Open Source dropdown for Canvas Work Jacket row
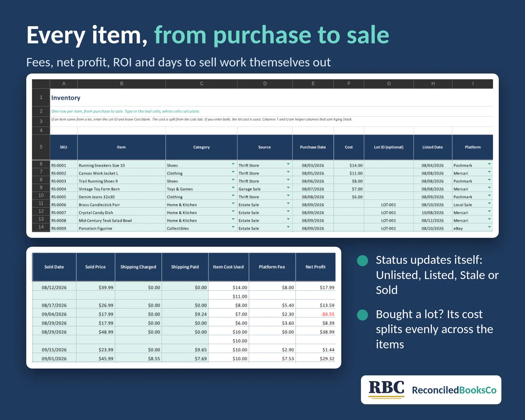This screenshot has height=420, width=525. [288, 172]
